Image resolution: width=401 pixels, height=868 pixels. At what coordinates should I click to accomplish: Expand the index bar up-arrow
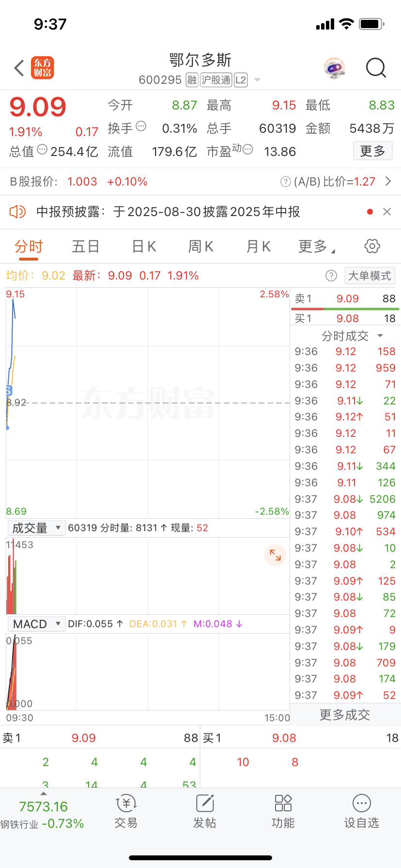pos(44,793)
